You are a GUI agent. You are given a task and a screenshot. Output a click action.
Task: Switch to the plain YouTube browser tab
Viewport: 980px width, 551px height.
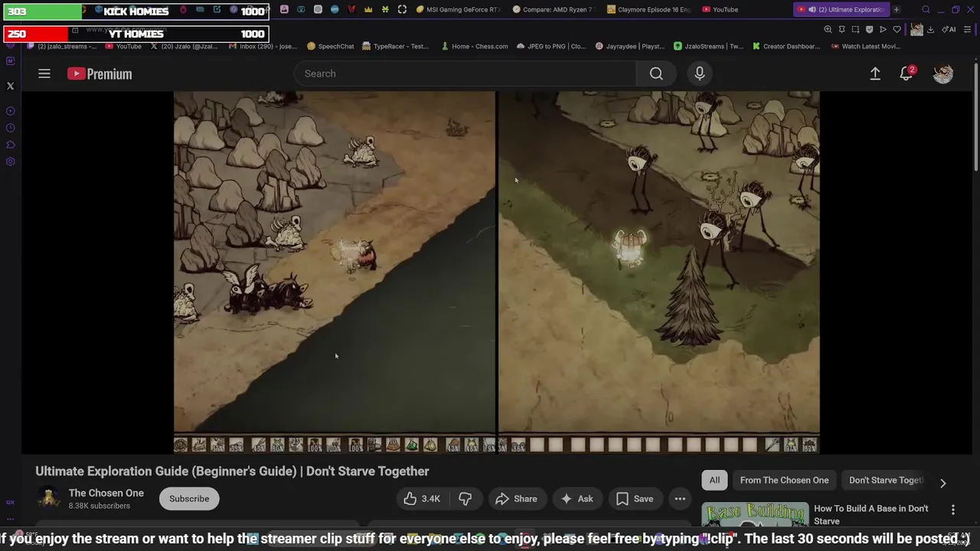point(720,10)
